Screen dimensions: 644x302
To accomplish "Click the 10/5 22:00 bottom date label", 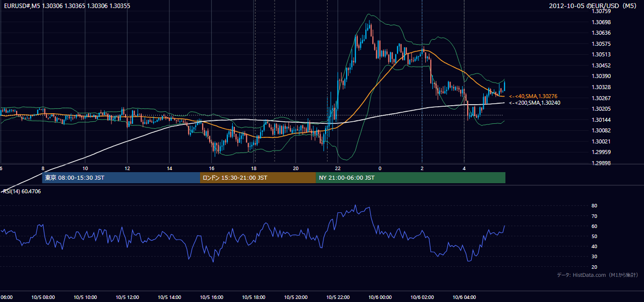I will [338, 297].
